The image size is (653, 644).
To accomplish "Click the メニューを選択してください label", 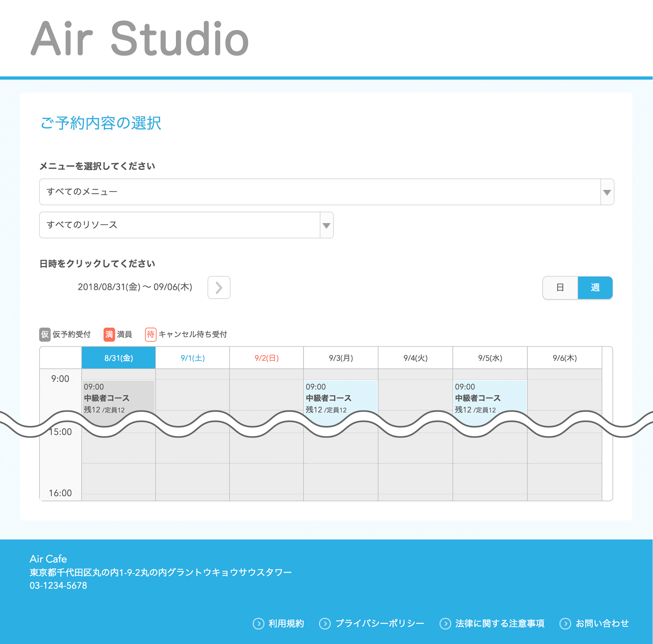I will click(97, 166).
